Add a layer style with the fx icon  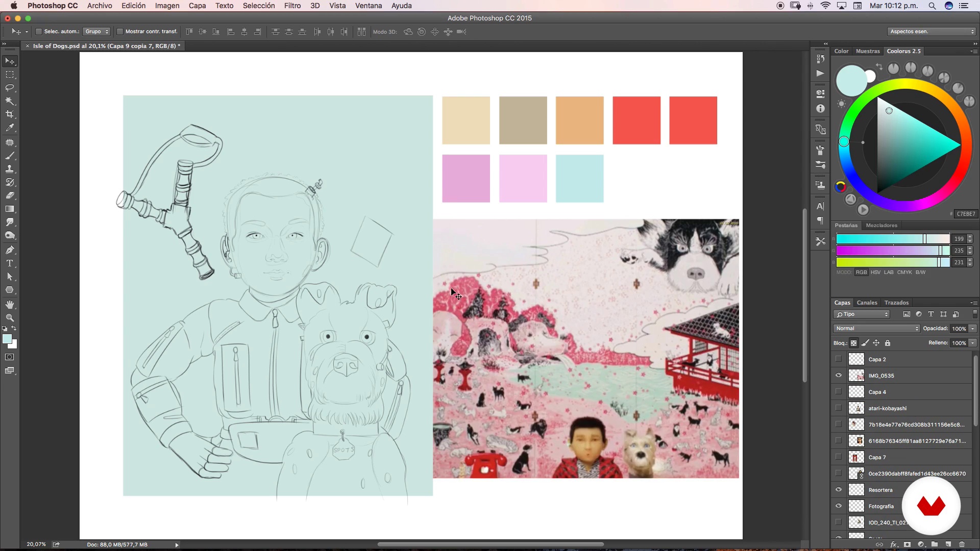click(x=894, y=544)
